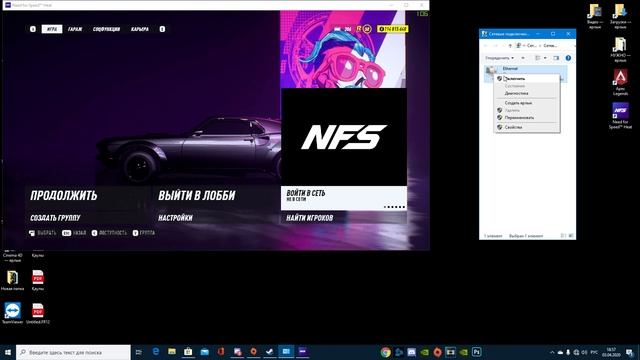Select the Новая папка desktop folder
The width and height of the screenshot is (640, 360).
[12, 280]
